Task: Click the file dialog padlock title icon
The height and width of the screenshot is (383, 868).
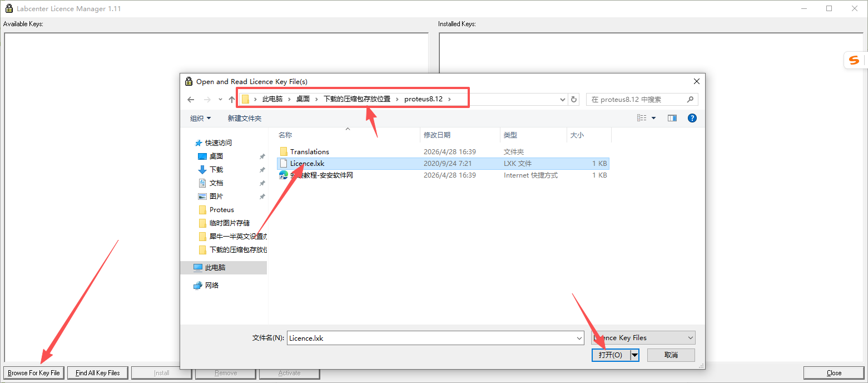Action: coord(189,81)
